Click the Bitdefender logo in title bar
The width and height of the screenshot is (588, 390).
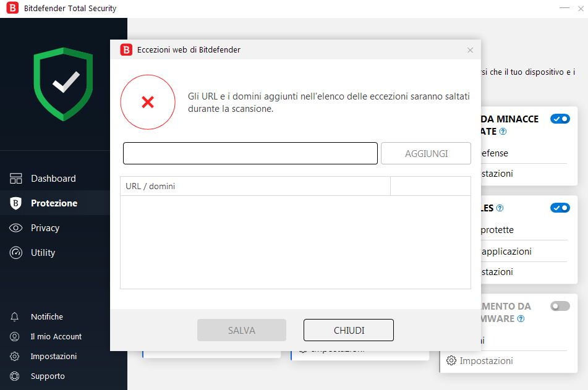point(12,8)
